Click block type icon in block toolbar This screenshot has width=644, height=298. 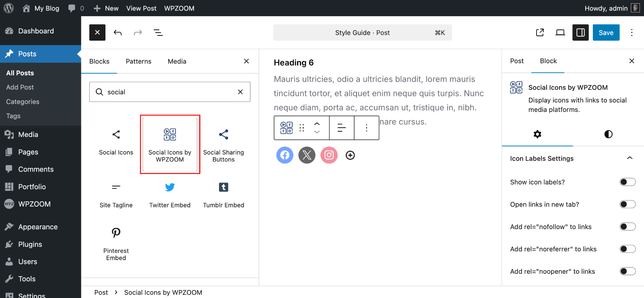[287, 128]
